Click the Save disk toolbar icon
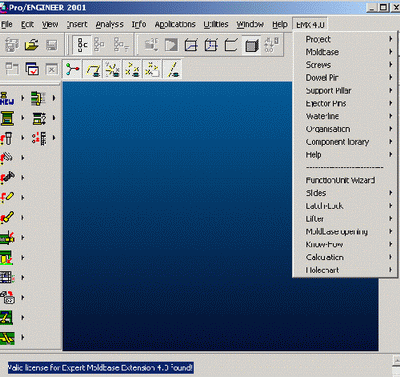This screenshot has height=377, width=400. coord(51,45)
